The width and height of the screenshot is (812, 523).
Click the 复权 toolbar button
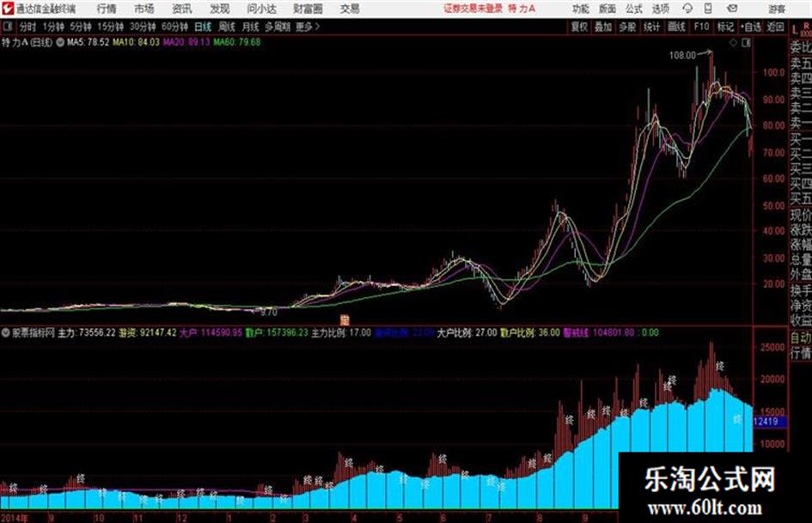pyautogui.click(x=579, y=27)
